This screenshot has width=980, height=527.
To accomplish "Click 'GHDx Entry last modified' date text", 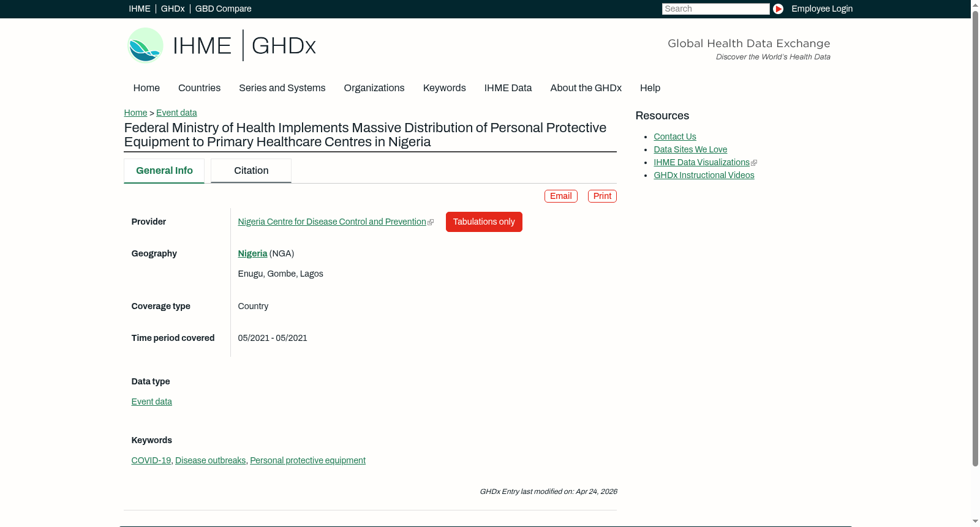I will 548,491.
